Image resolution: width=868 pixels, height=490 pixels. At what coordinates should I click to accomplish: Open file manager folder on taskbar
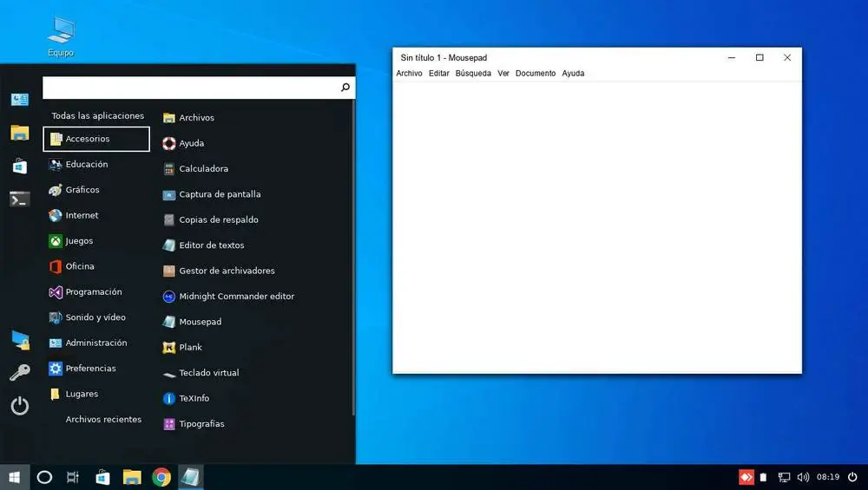(132, 477)
